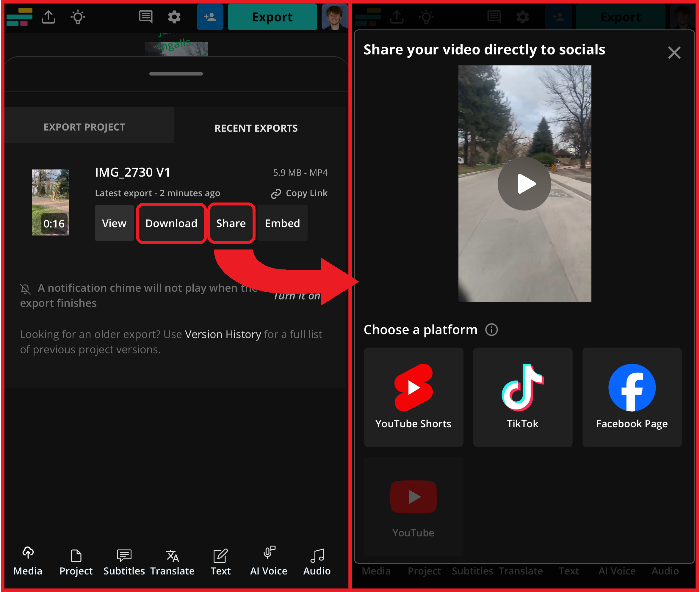Grab the bottom sheet drag handle
Viewport: 700px width, 592px height.
pyautogui.click(x=176, y=73)
